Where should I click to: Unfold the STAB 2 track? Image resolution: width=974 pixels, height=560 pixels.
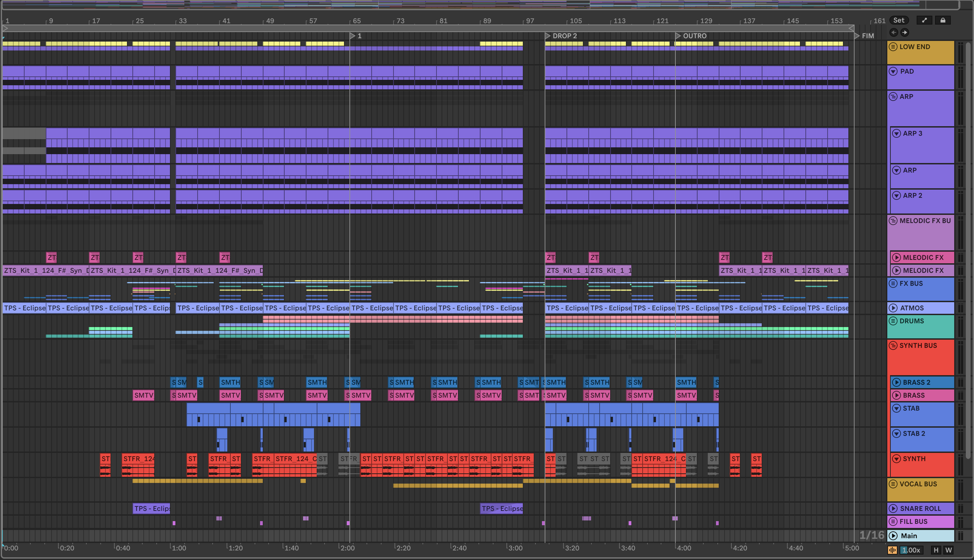[x=897, y=433]
